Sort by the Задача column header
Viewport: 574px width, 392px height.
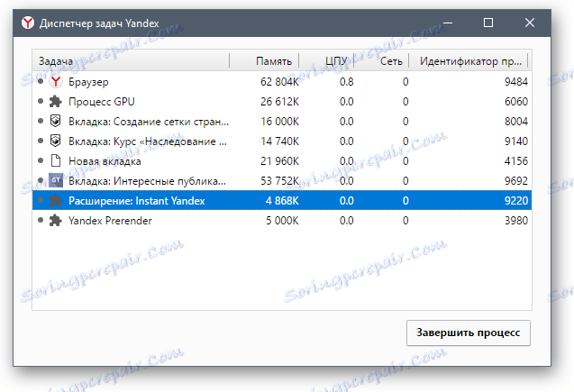131,60
